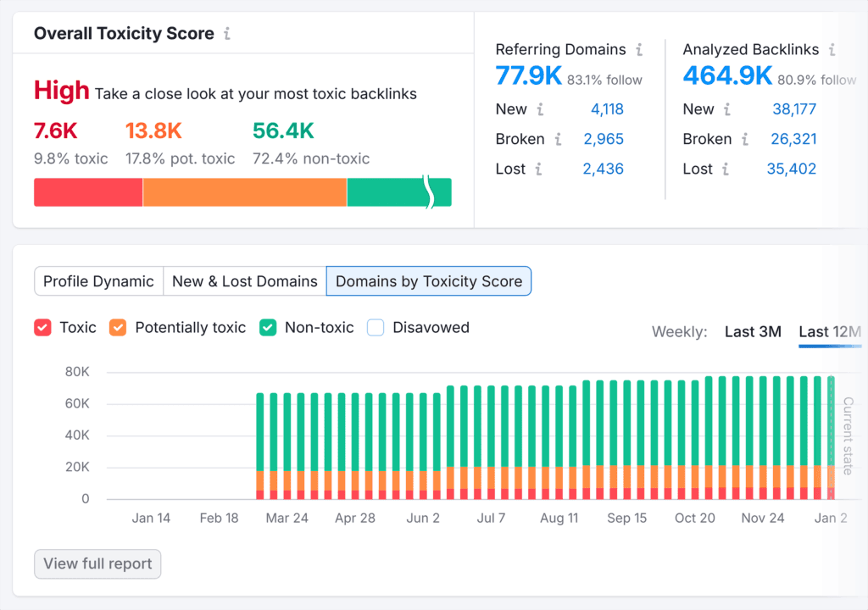Screen dimensions: 868x610
Task: Select Last 3M time range
Action: coord(753,332)
